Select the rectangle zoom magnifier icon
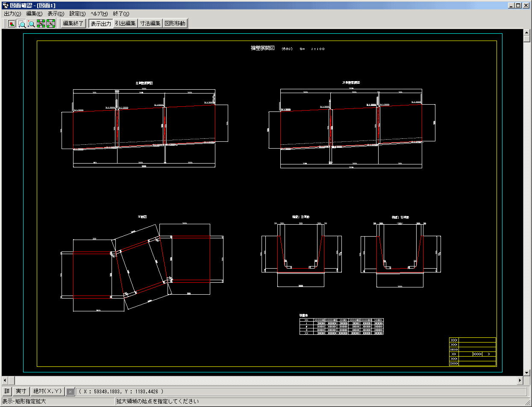Viewport: 532px width, 407px height. [x=21, y=23]
